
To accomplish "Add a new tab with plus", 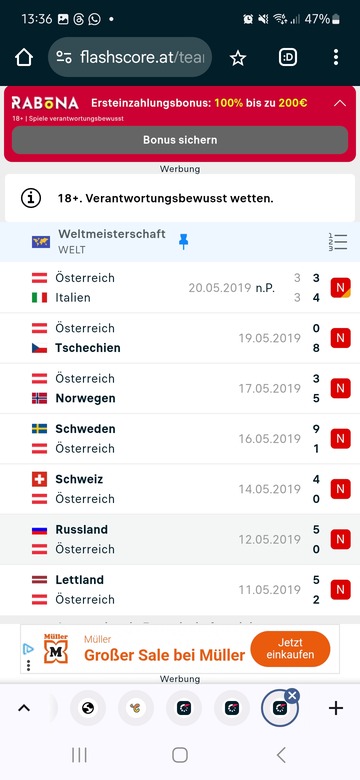I will (x=336, y=708).
